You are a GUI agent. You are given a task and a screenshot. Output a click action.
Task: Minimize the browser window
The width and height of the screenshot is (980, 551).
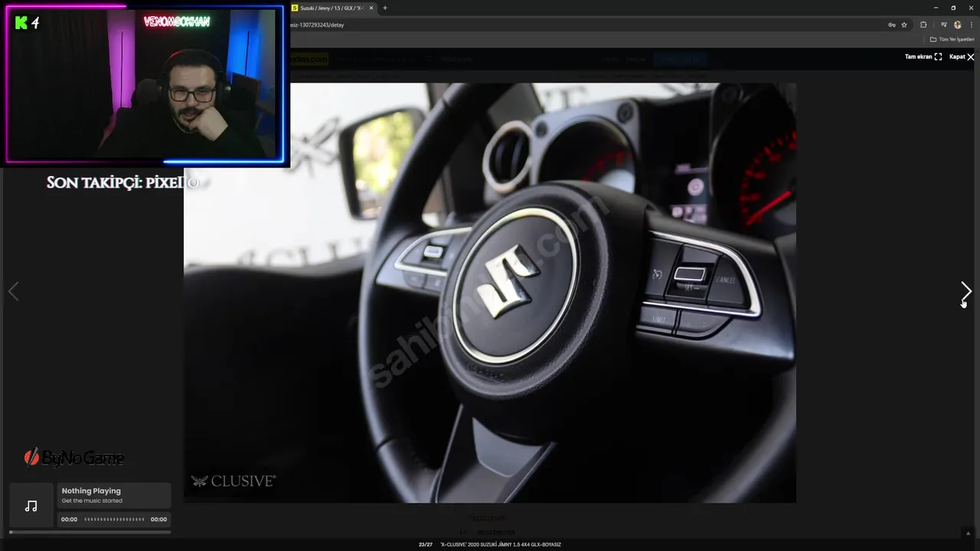click(x=936, y=8)
